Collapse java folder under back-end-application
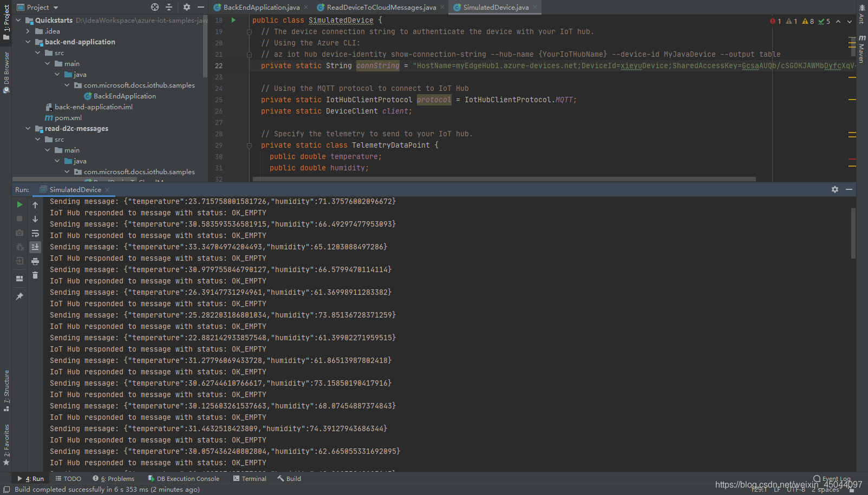Image resolution: width=868 pixels, height=495 pixels. pos(57,74)
